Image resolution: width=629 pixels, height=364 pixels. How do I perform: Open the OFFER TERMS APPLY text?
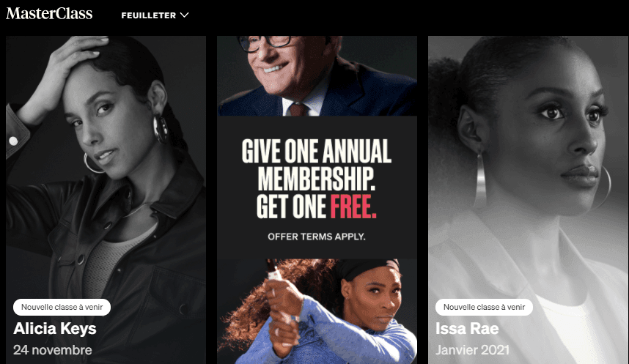[317, 237]
